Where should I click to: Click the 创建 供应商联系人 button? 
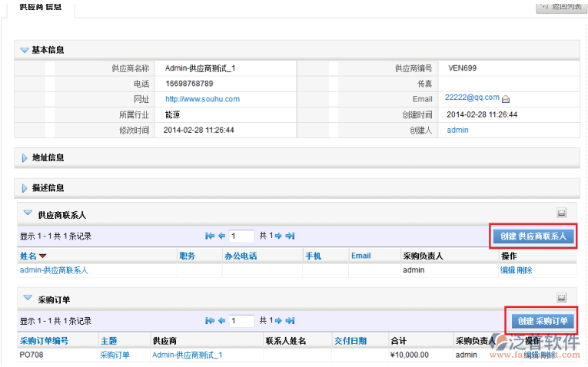coord(533,236)
